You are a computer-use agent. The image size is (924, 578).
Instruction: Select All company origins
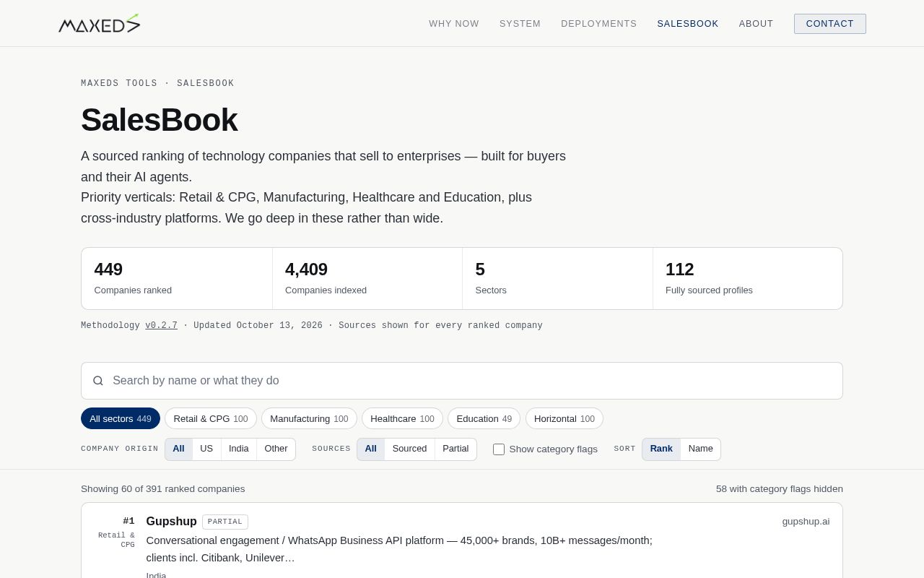point(178,449)
